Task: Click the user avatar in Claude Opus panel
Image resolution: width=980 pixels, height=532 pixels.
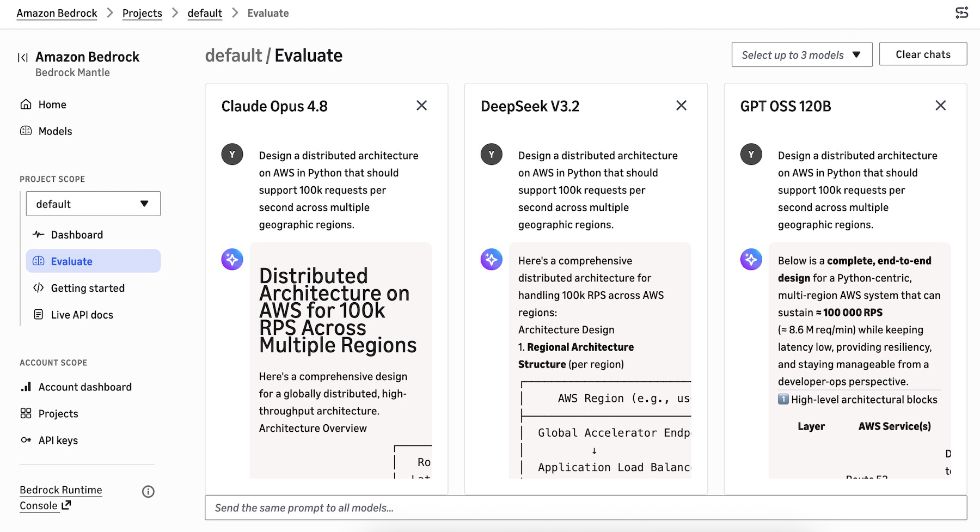Action: pos(232,155)
